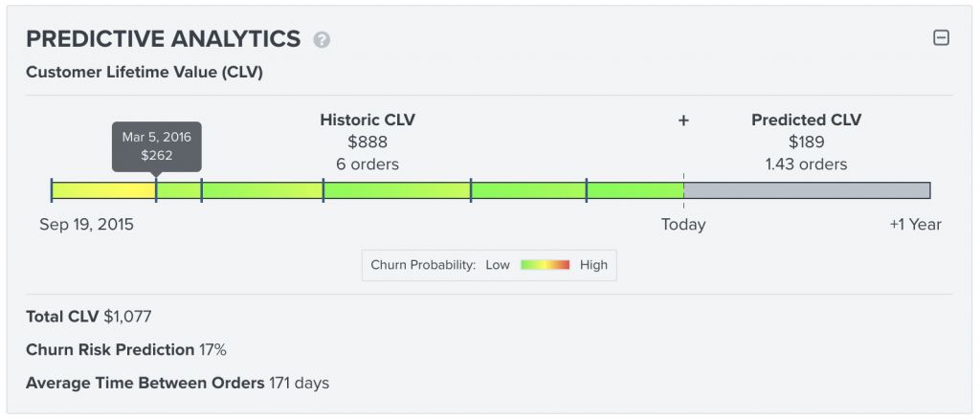
Task: Click the help question mark icon
Action: [x=322, y=40]
